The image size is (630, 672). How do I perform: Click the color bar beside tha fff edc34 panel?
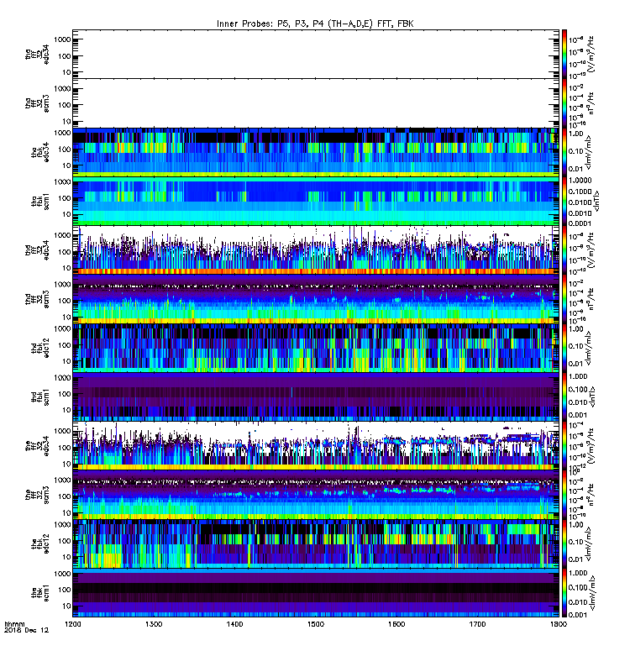564,54
